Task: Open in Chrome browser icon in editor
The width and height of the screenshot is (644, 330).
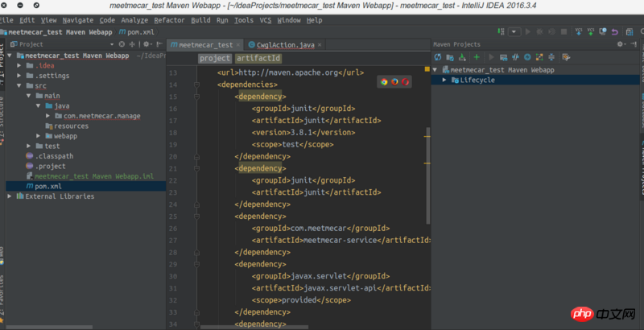Action: 384,82
